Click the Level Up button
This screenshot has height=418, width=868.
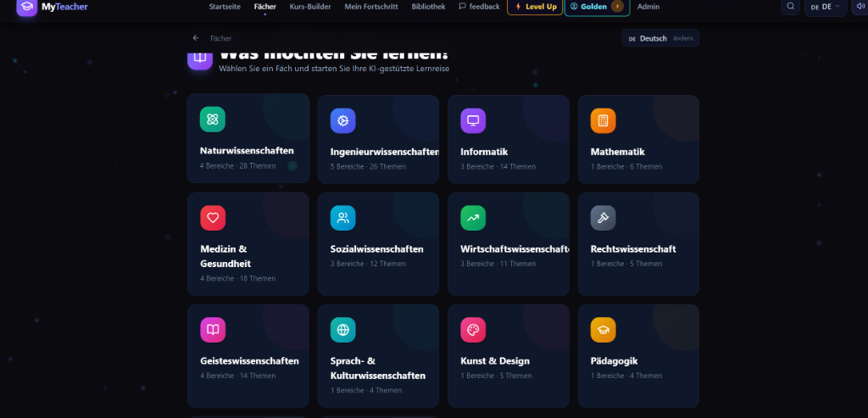point(536,7)
